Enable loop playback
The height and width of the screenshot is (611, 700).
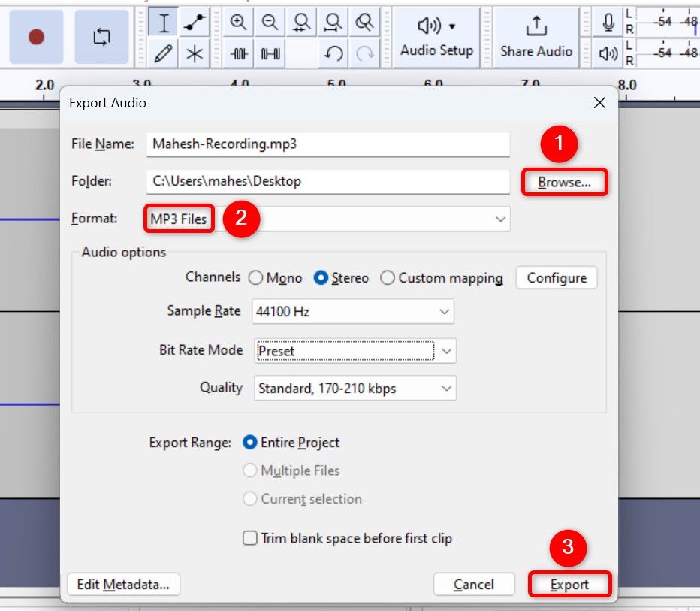(104, 36)
